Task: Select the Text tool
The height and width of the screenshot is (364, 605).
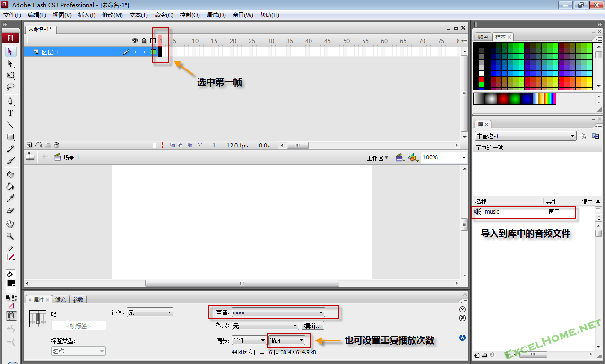Action: pyautogui.click(x=10, y=113)
